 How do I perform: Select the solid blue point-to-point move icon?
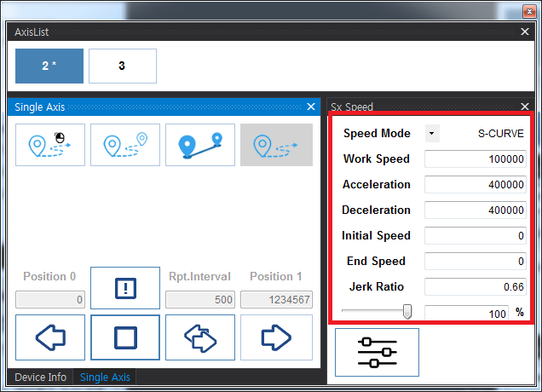point(199,145)
